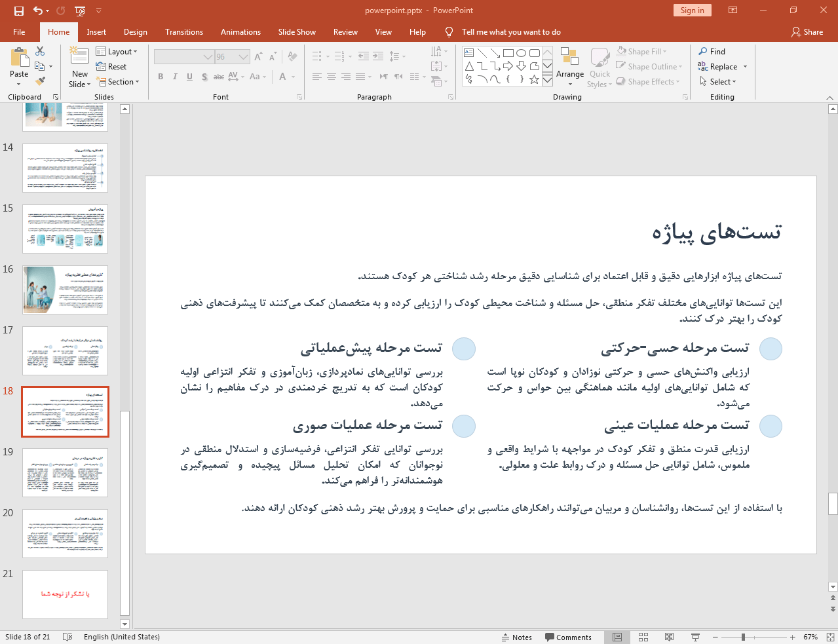
Task: Toggle the Notes pane in status bar
Action: coord(516,637)
